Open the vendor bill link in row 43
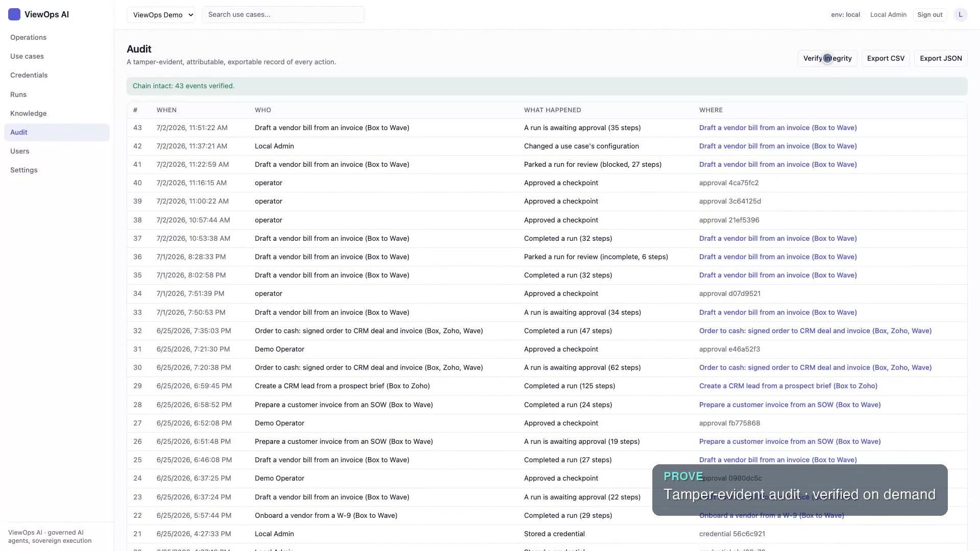This screenshot has width=980, height=551. 778,128
